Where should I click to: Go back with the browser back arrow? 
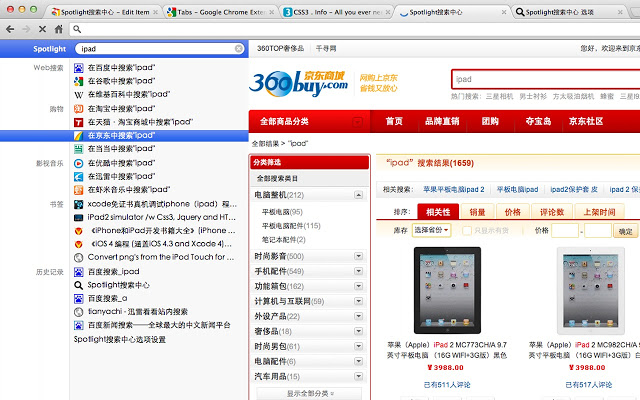pyautogui.click(x=10, y=29)
